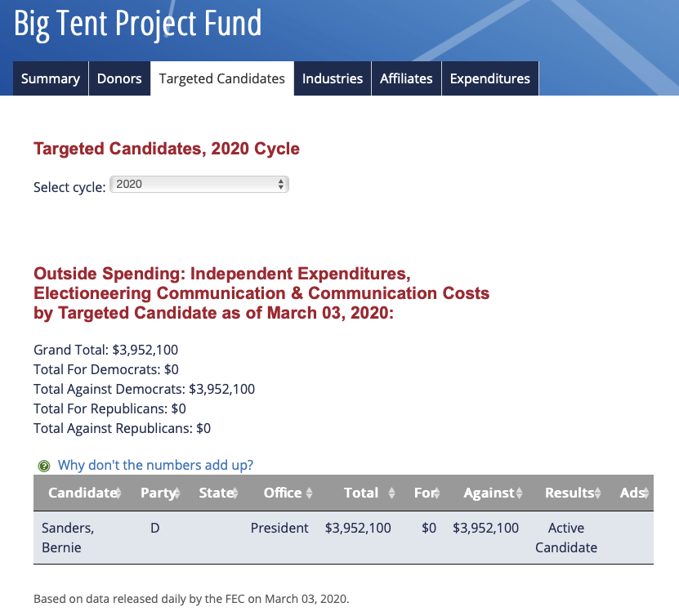Click the green question mark help icon
This screenshot has width=679, height=616.
coord(44,466)
